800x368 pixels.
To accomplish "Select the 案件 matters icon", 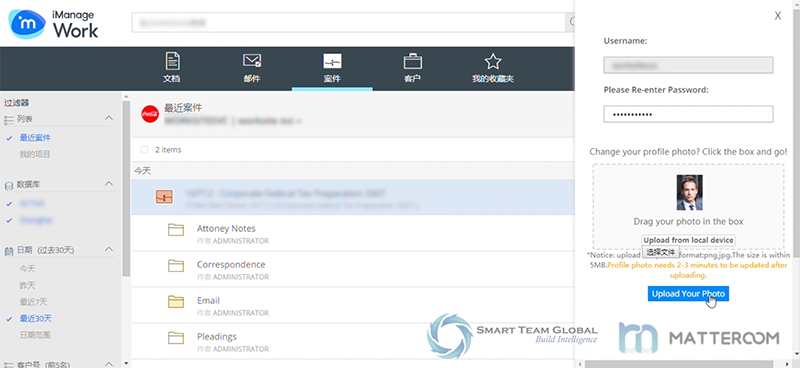I will pos(332,61).
